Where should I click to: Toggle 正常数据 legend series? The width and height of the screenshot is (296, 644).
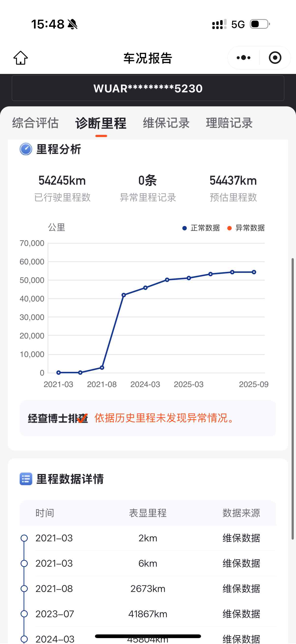(201, 228)
